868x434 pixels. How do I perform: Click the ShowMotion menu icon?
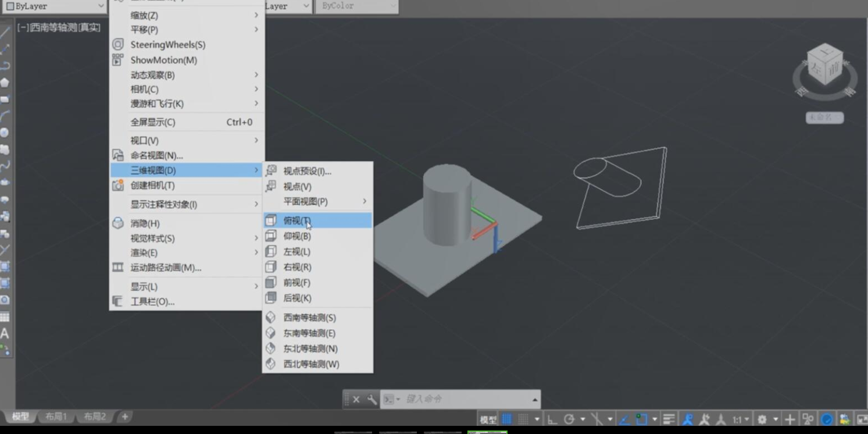118,60
